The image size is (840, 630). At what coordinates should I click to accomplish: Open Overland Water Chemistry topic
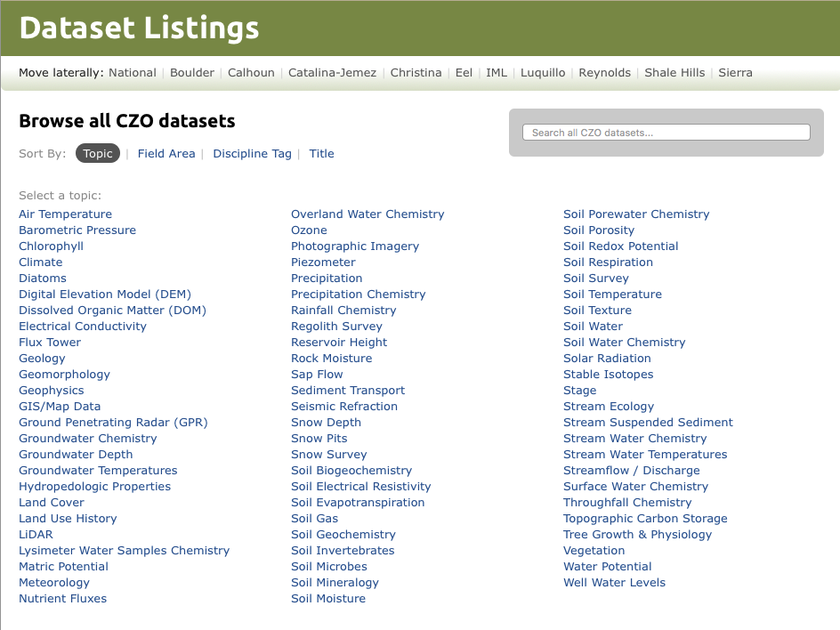click(x=367, y=214)
